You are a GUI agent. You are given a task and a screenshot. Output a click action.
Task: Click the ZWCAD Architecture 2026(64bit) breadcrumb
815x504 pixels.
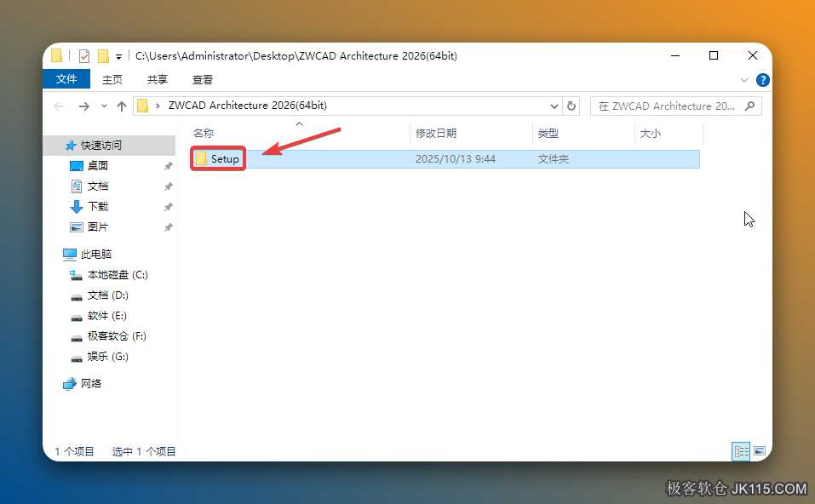(248, 106)
